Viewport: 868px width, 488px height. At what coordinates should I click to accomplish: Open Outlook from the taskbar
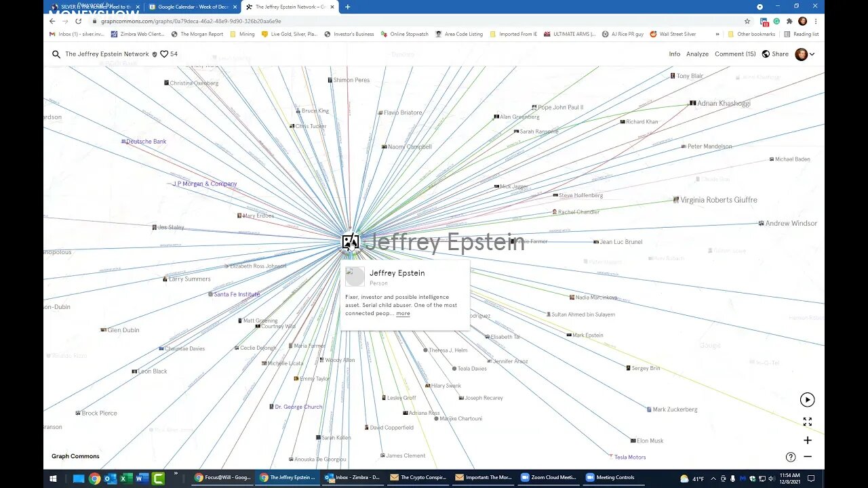pos(111,478)
